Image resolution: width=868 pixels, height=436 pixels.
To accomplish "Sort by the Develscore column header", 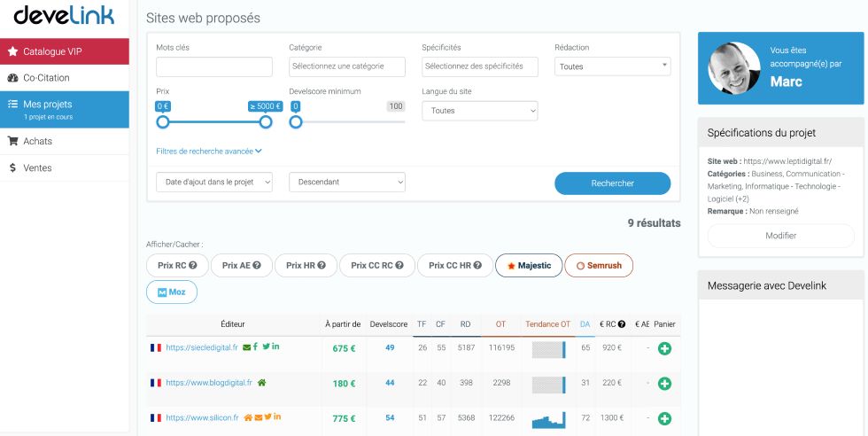I will point(389,324).
